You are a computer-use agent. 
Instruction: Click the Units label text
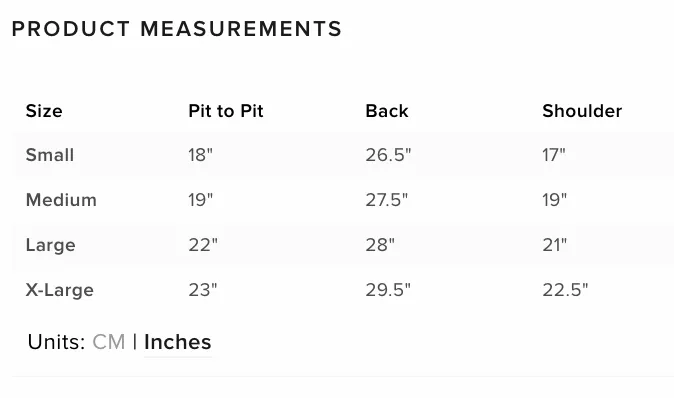pos(57,342)
